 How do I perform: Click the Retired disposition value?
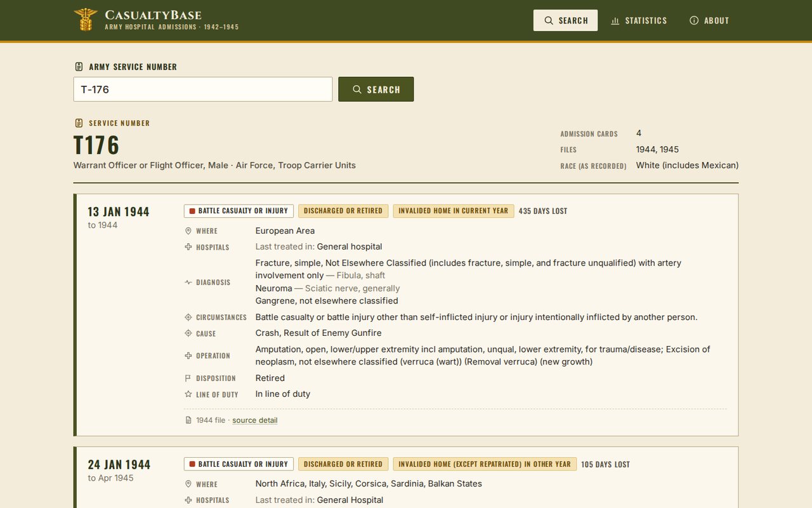click(x=270, y=378)
